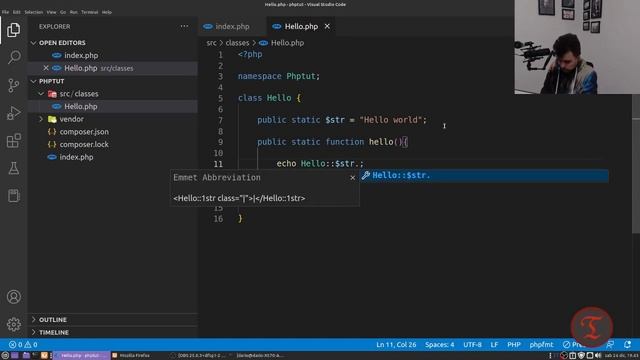Viewport: 640px width, 360px height.
Task: Switch to the index.php tab
Action: (232, 27)
